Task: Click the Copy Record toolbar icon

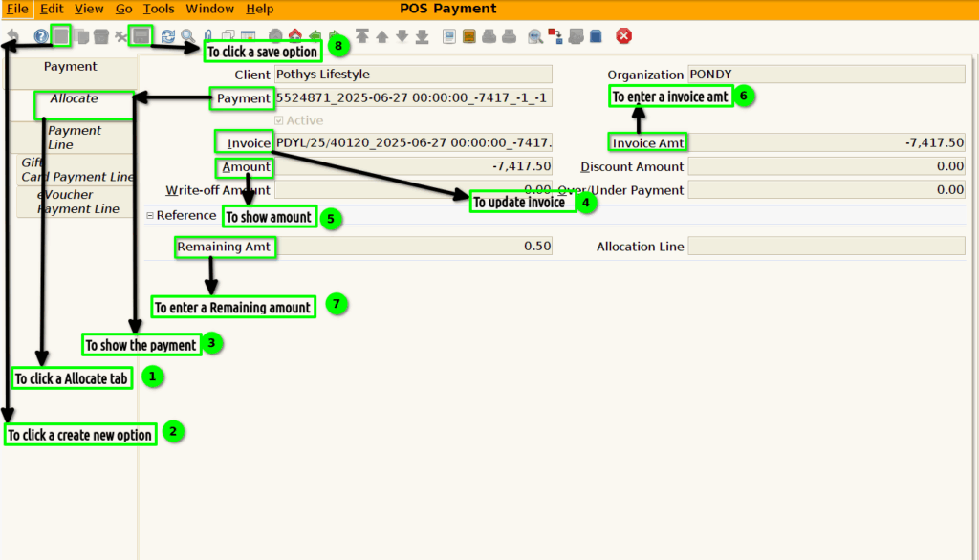Action: tap(82, 36)
